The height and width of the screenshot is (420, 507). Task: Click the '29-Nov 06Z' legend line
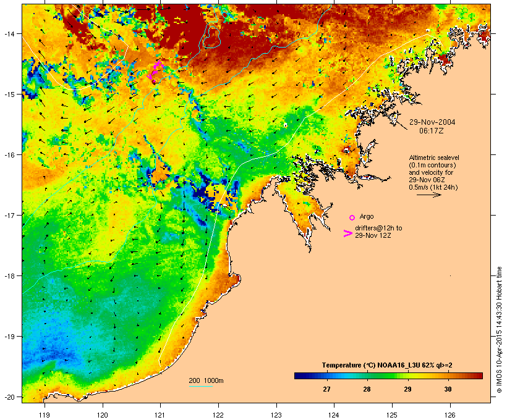(427, 180)
